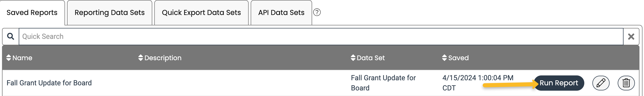644x96 pixels.
Task: Sort by Saved column arrows
Action: (444, 58)
